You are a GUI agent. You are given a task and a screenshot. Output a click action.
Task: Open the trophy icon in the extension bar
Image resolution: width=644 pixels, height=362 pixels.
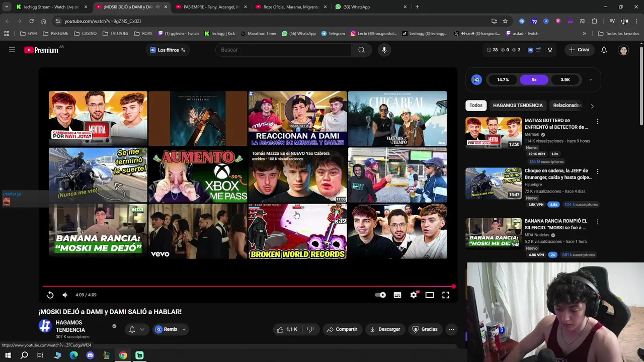[x=550, y=50]
